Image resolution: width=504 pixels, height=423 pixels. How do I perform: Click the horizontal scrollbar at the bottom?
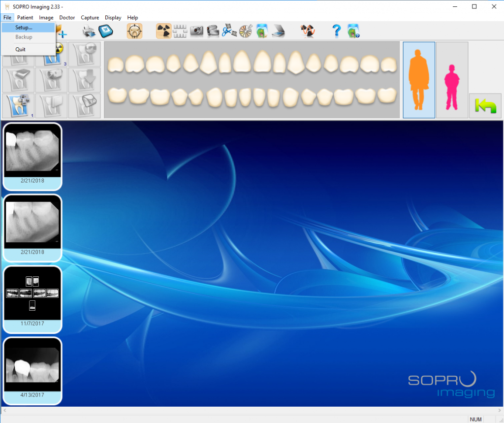click(x=252, y=410)
